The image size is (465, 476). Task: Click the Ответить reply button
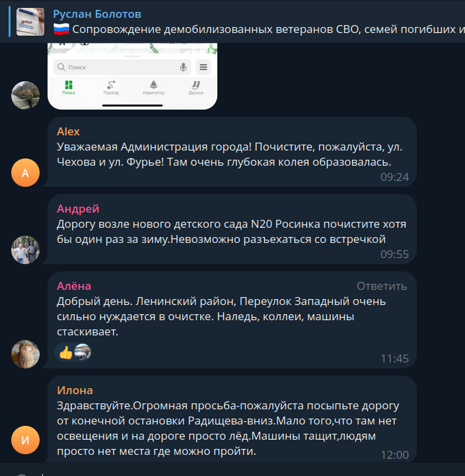point(382,286)
